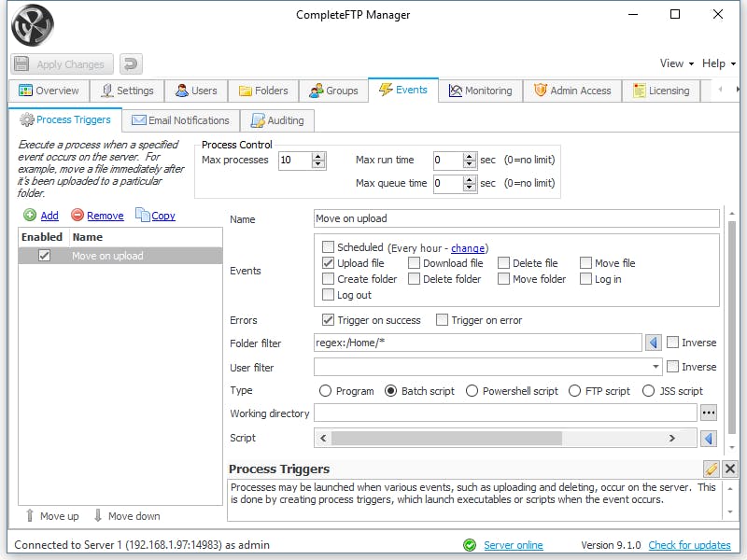Screen dimensions: 747x560
Task: Click Check for updates link
Action: point(689,545)
